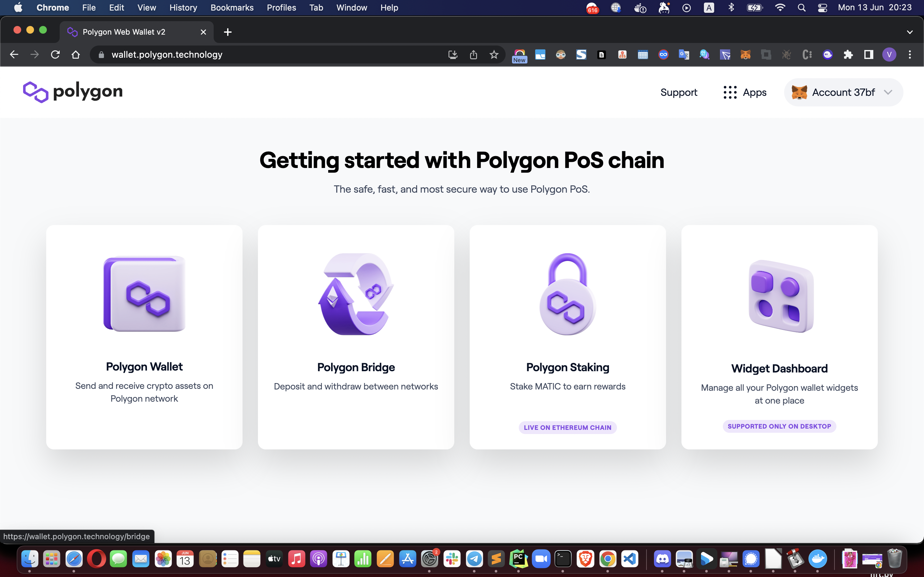Click the MetaMask fox extension icon
This screenshot has height=577, width=924.
tap(745, 54)
